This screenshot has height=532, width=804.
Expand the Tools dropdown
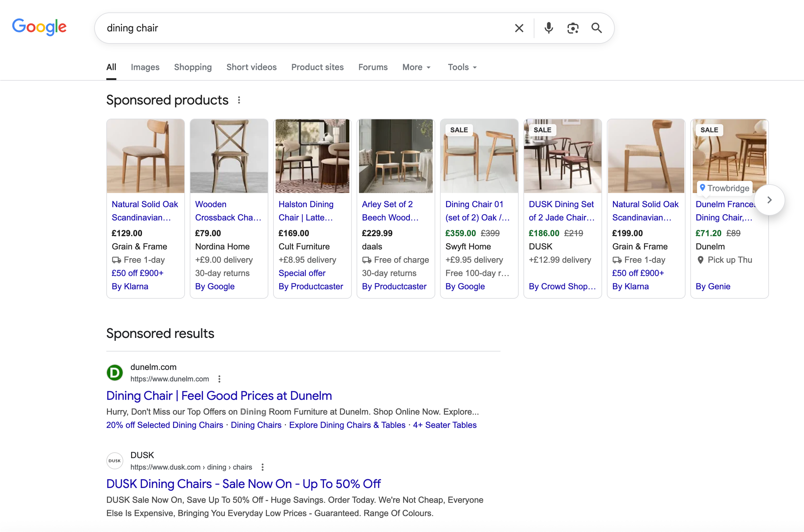pos(462,67)
